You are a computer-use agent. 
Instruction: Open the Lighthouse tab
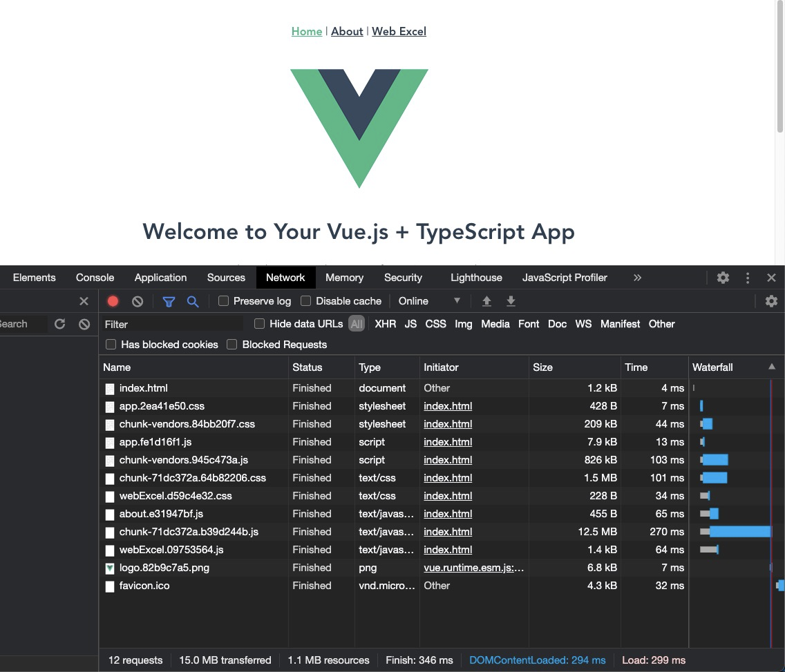(x=476, y=278)
